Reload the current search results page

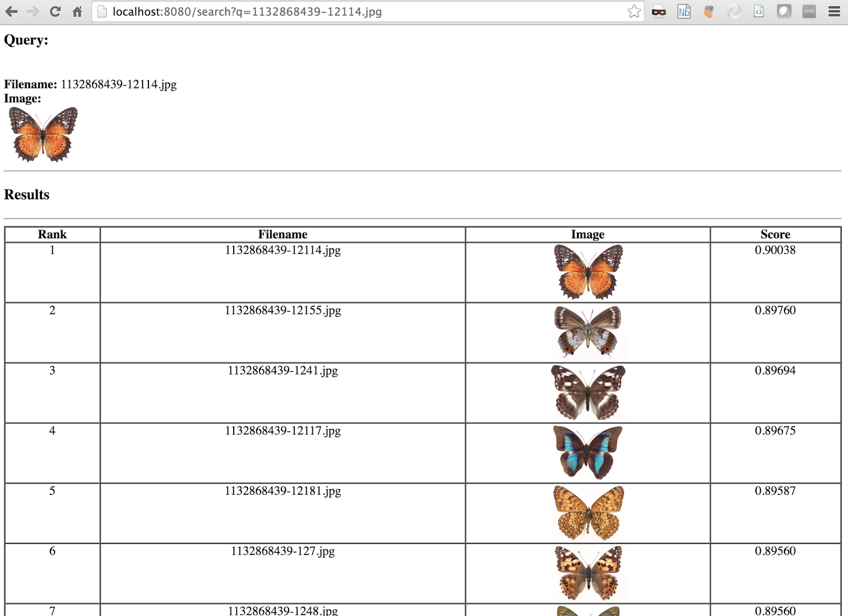pyautogui.click(x=55, y=11)
